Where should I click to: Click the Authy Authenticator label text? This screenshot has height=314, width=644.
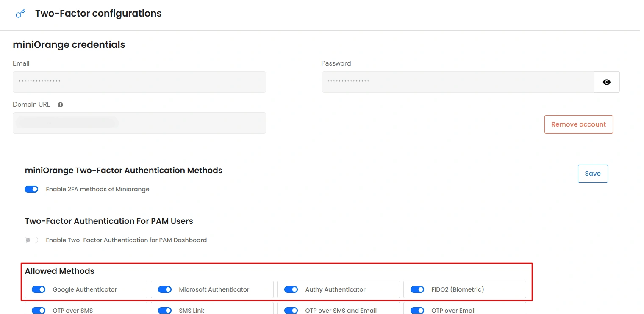[x=335, y=289]
